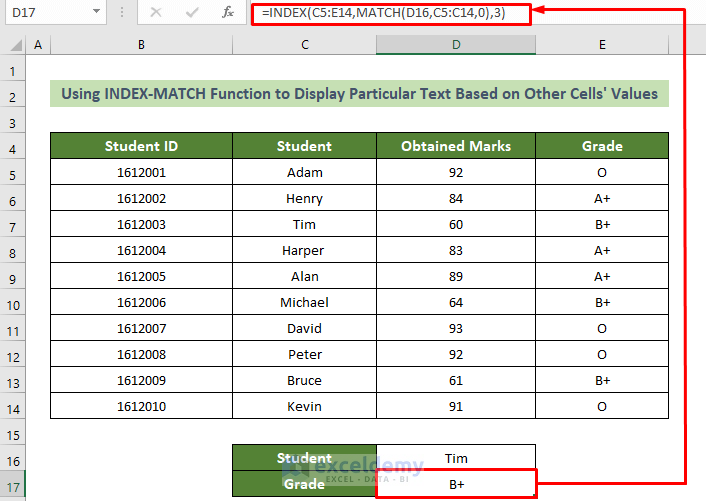Click the cell containing Michael
This screenshot has height=501, width=706.
(x=304, y=302)
